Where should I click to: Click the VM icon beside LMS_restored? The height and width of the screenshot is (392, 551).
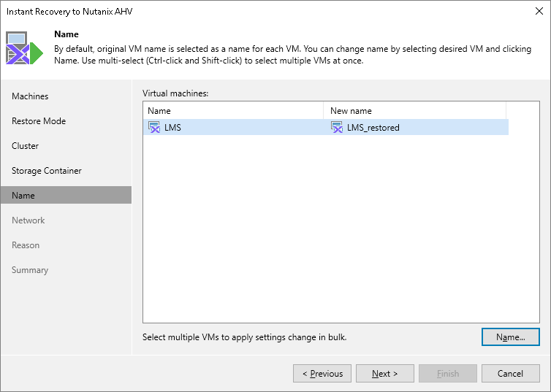coord(337,127)
